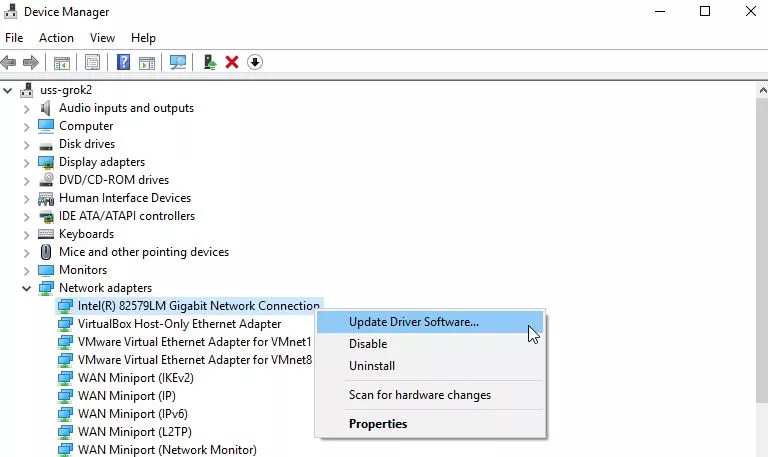The height and width of the screenshot is (457, 768).
Task: Select WAN Miniport (IPv6)
Action: pyautogui.click(x=132, y=414)
